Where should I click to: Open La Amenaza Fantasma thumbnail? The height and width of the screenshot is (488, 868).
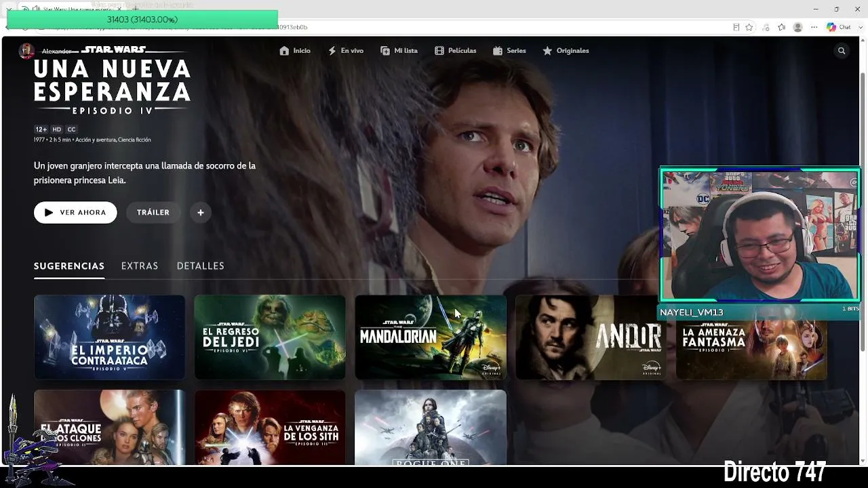click(x=751, y=349)
